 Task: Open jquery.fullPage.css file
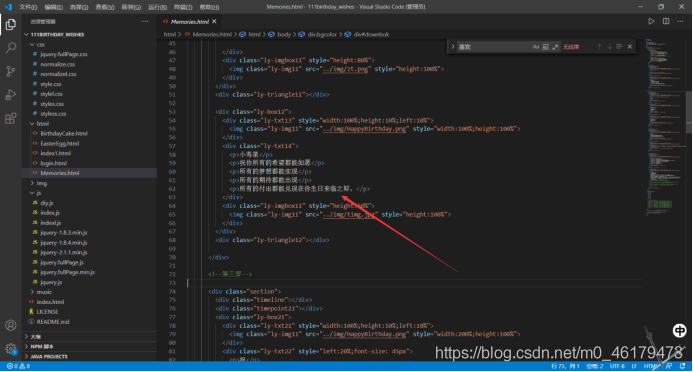[x=64, y=54]
